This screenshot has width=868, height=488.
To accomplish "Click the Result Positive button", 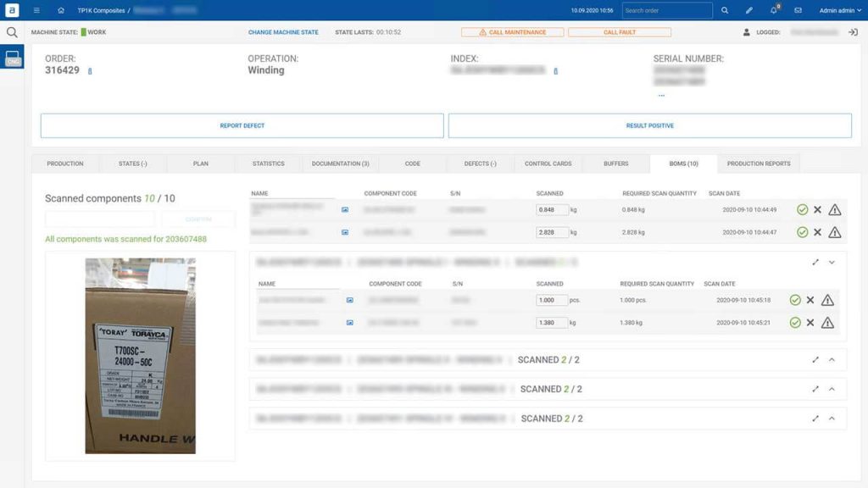I will click(650, 125).
